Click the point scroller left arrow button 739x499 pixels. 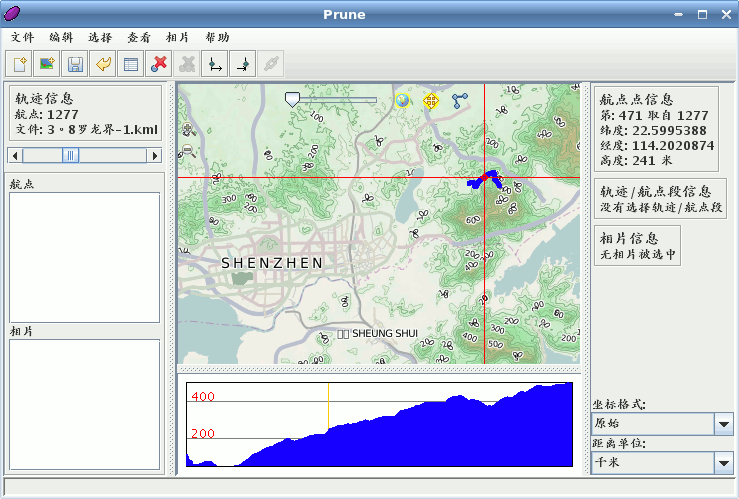coord(14,155)
